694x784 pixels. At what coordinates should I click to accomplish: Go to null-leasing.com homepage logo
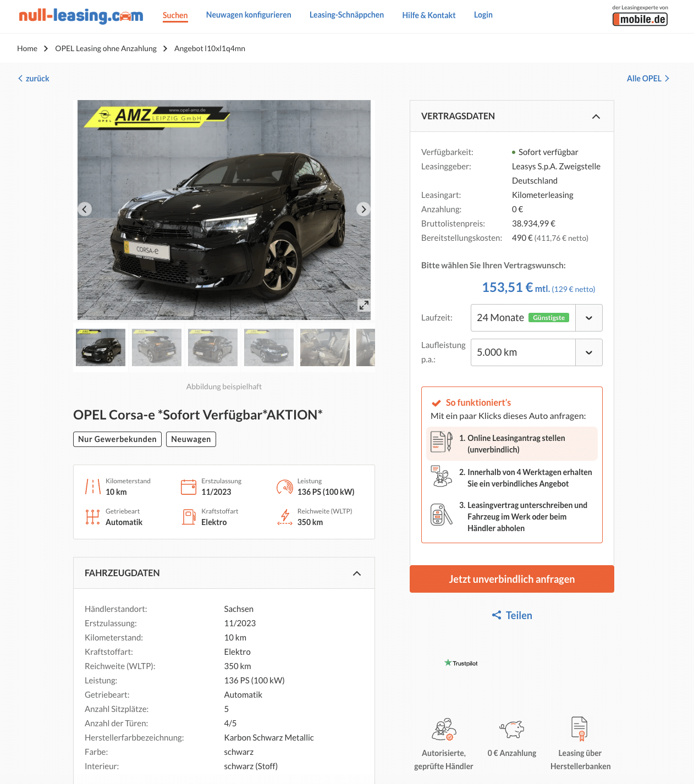pos(81,15)
